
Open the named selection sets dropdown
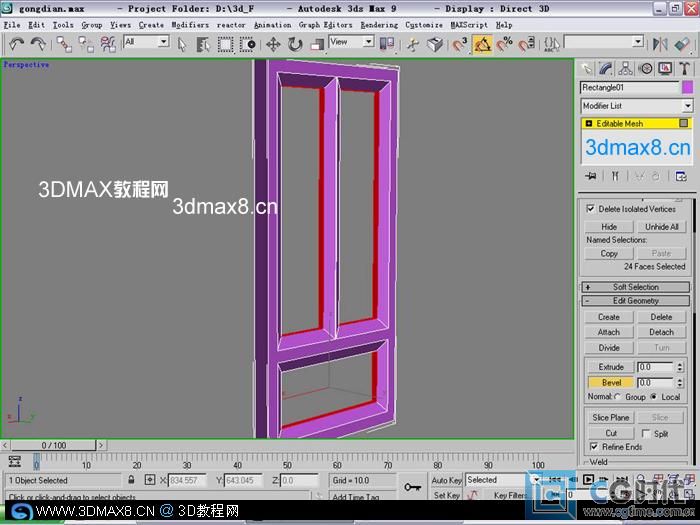(x=604, y=42)
